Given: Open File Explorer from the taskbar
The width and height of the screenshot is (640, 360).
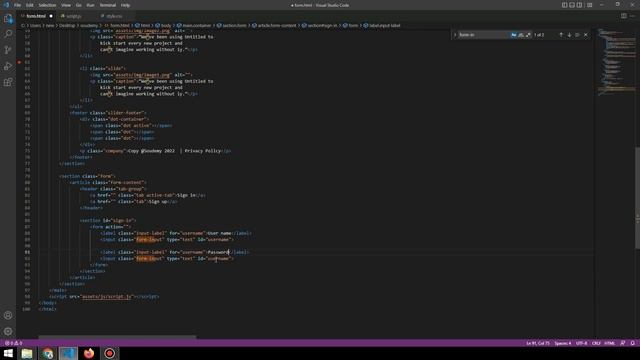Looking at the screenshot, I should point(27,353).
